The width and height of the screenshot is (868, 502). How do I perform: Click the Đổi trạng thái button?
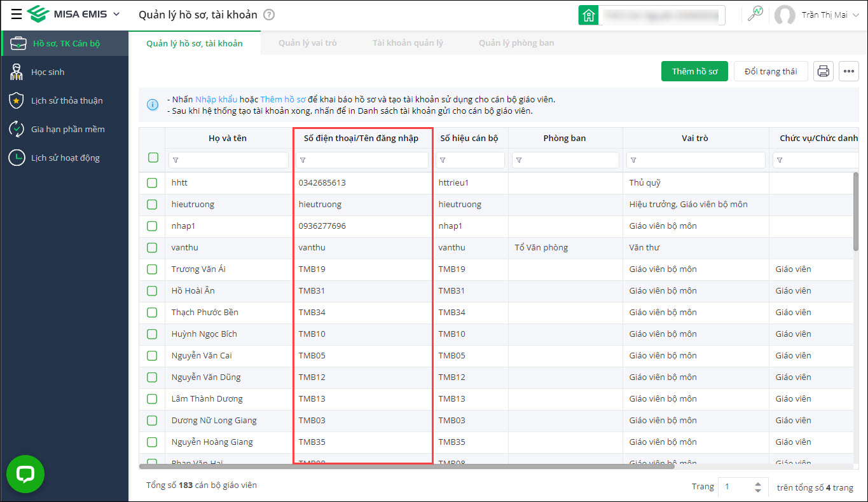[x=771, y=71]
